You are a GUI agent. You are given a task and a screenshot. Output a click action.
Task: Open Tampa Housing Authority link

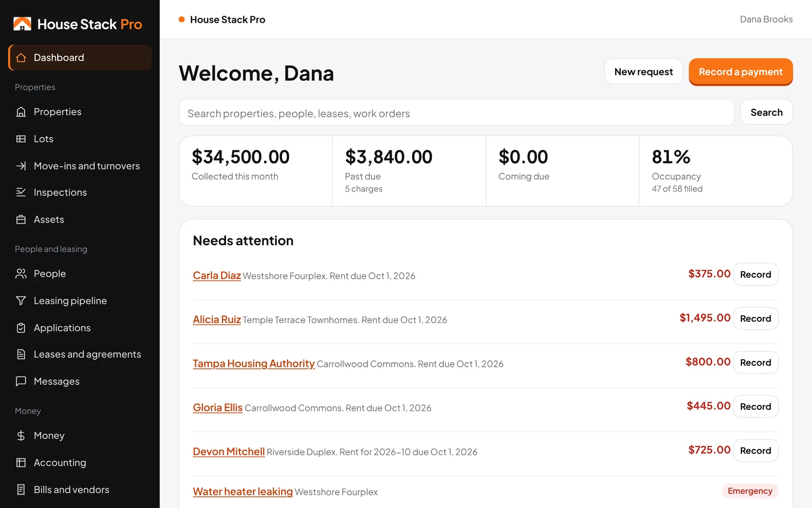(x=254, y=364)
